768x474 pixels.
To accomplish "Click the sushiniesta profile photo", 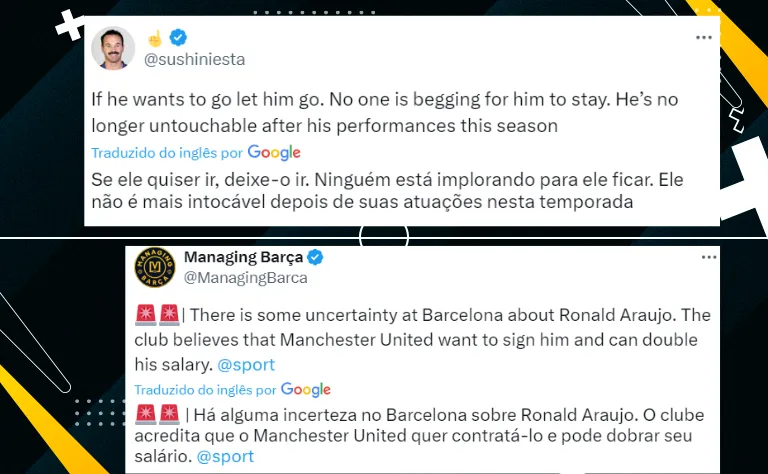I will pyautogui.click(x=113, y=48).
